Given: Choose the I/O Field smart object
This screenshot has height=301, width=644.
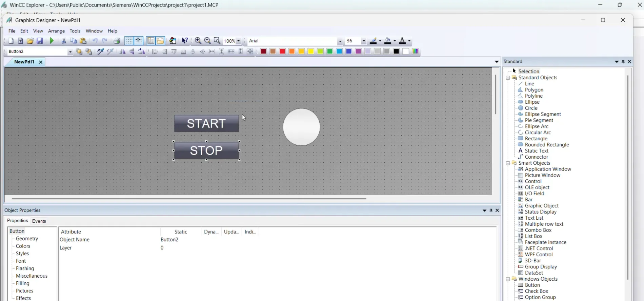Looking at the screenshot, I should (534, 194).
